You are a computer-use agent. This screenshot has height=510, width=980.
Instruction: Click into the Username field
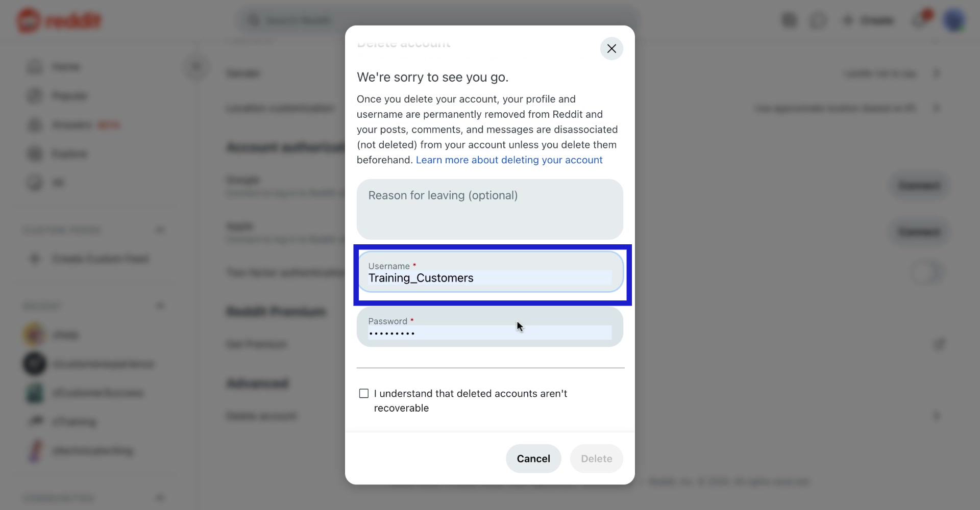pos(489,278)
